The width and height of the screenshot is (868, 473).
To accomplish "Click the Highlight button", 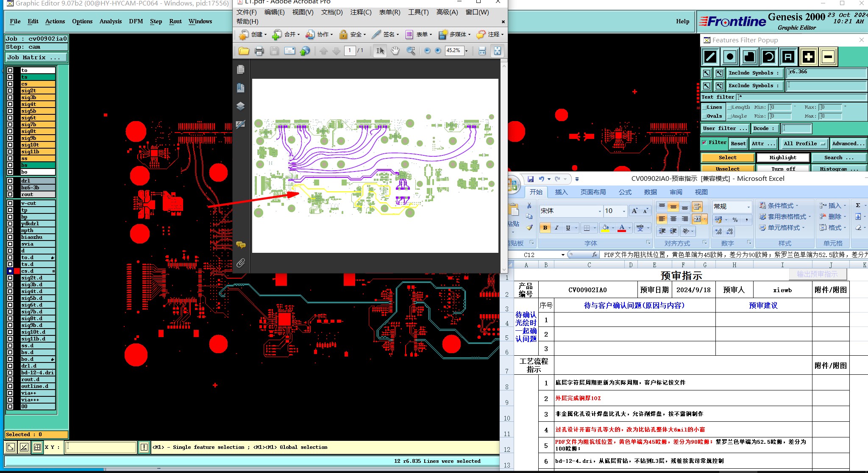I will click(x=782, y=158).
